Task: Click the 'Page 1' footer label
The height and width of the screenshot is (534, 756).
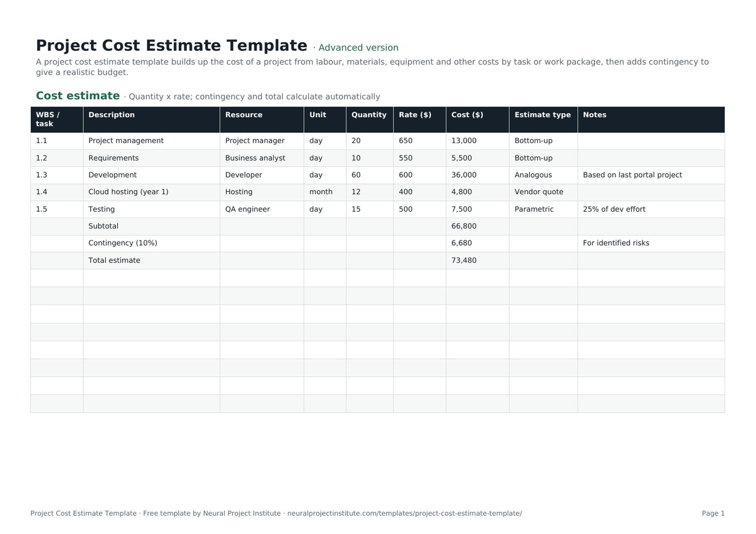Action: pyautogui.click(x=713, y=513)
